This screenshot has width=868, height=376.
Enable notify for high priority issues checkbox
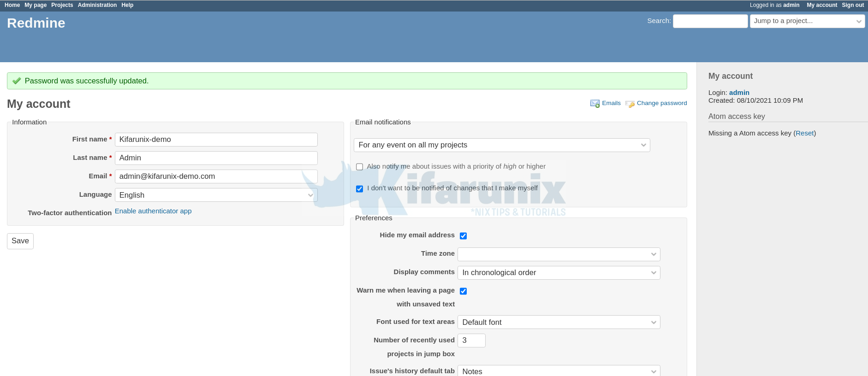[x=360, y=167]
